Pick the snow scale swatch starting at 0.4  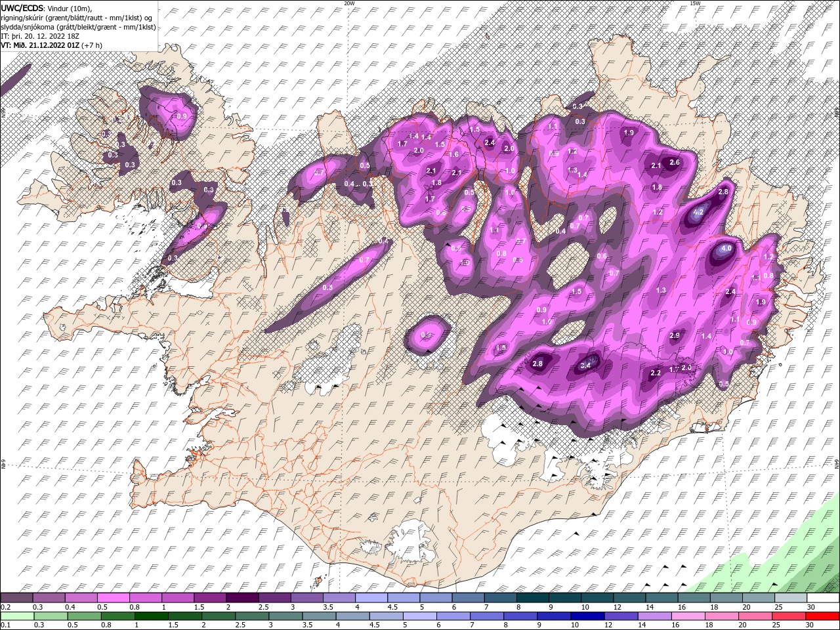click(x=81, y=597)
